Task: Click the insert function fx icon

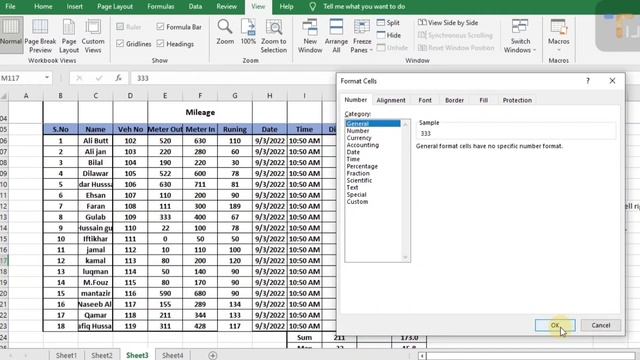Action: tap(118, 78)
